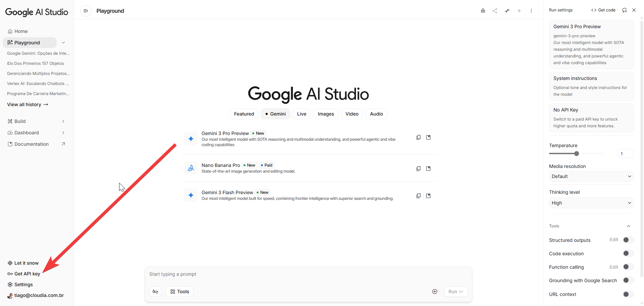Collapse the Tools section chevron
644x306 pixels.
click(629, 226)
